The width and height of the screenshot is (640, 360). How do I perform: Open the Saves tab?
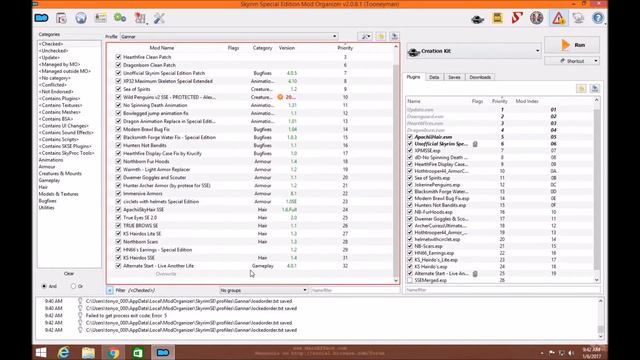(454, 77)
